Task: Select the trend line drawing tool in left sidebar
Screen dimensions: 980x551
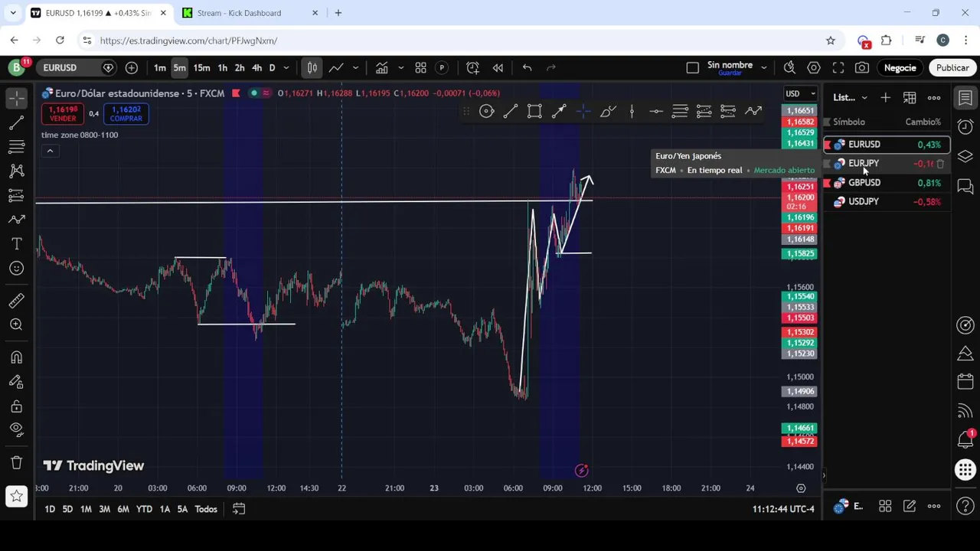Action: tap(16, 122)
